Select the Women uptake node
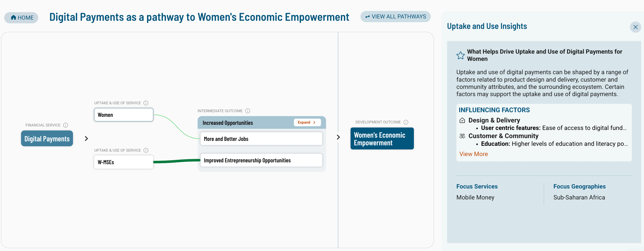Screen dimensions: 644x251 click(123, 115)
